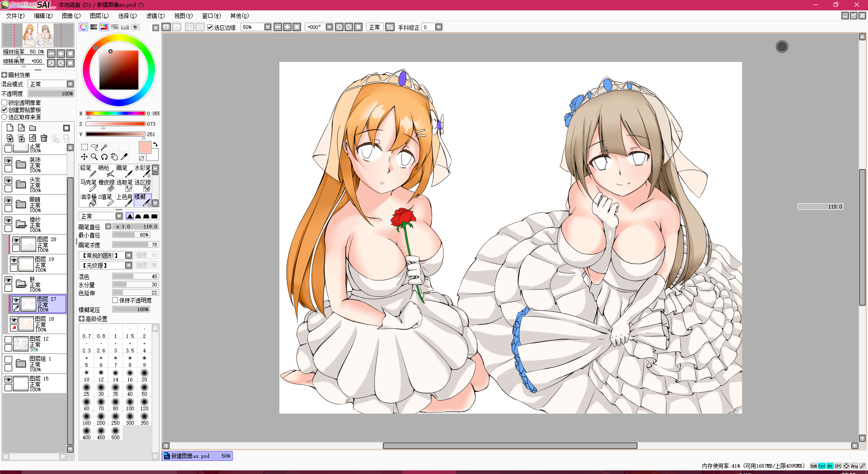Image resolution: width=868 pixels, height=474 pixels.
Task: Select the rotate canvas tool
Action: [x=104, y=157]
